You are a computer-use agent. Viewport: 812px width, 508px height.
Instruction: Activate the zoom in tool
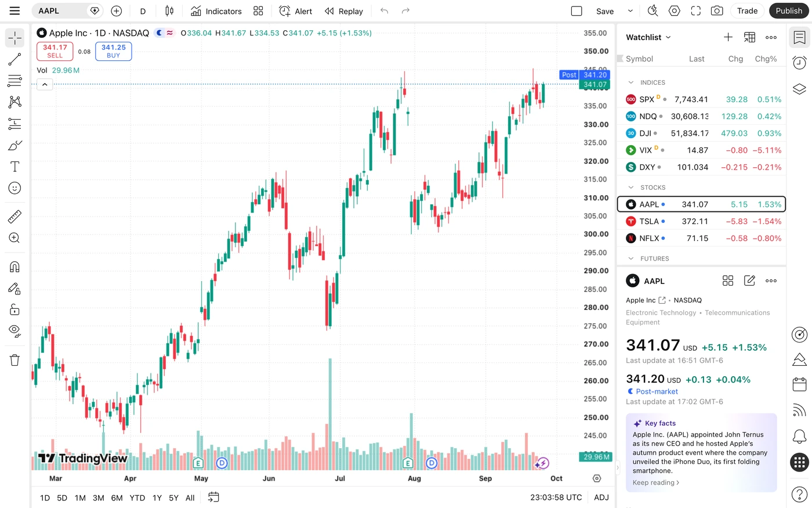pos(14,238)
